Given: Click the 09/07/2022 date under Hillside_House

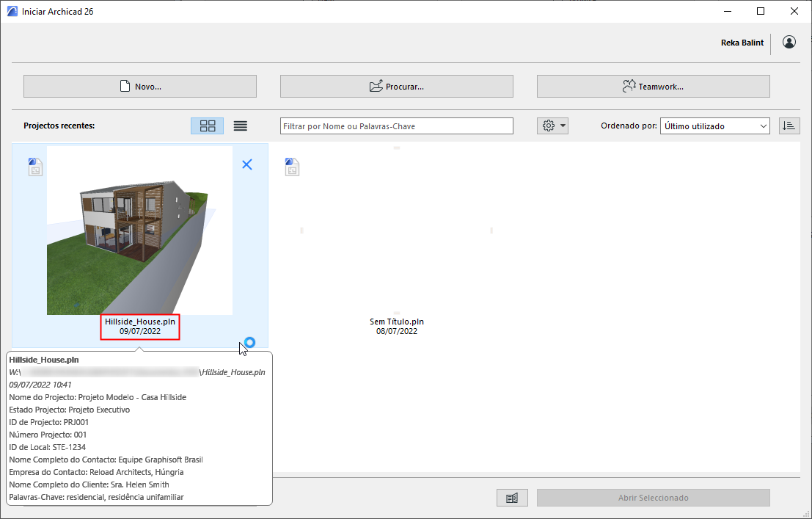Looking at the screenshot, I should coord(140,331).
